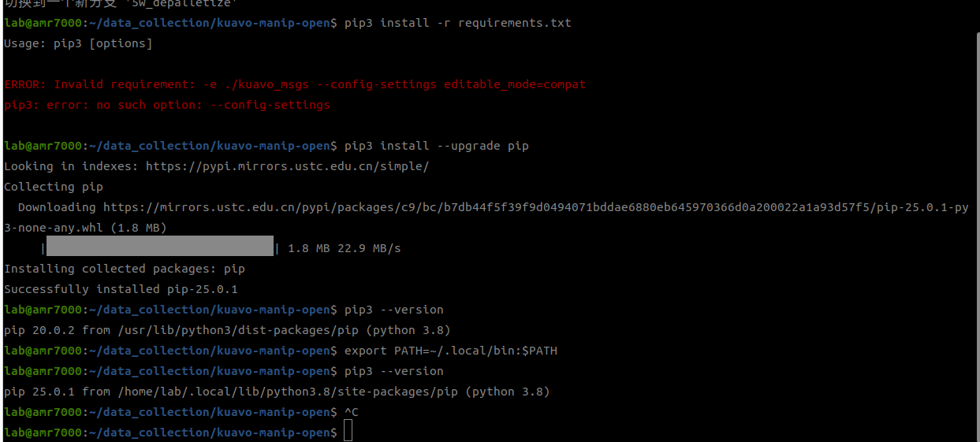Click the "Installing collected packages: pip" line

(125, 269)
